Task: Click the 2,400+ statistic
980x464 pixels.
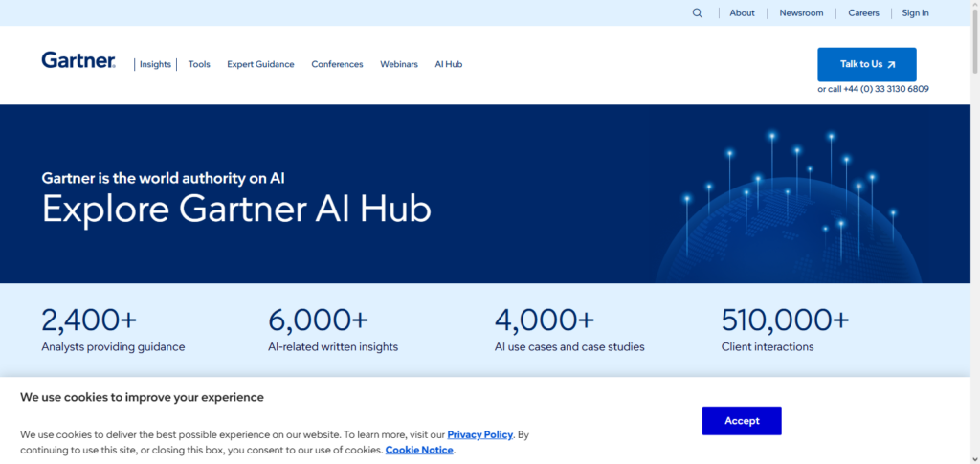Action: [89, 320]
